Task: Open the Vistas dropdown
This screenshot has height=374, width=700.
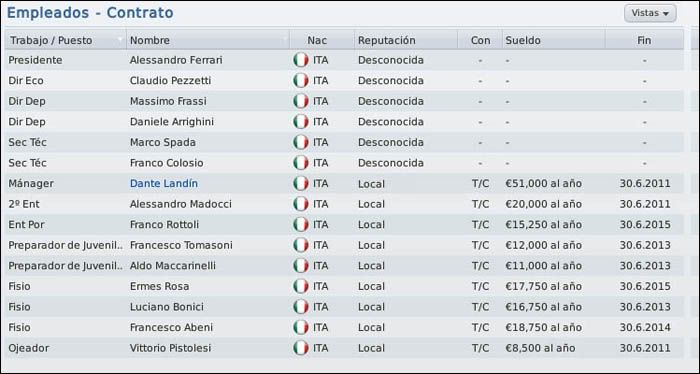Action: coord(650,13)
